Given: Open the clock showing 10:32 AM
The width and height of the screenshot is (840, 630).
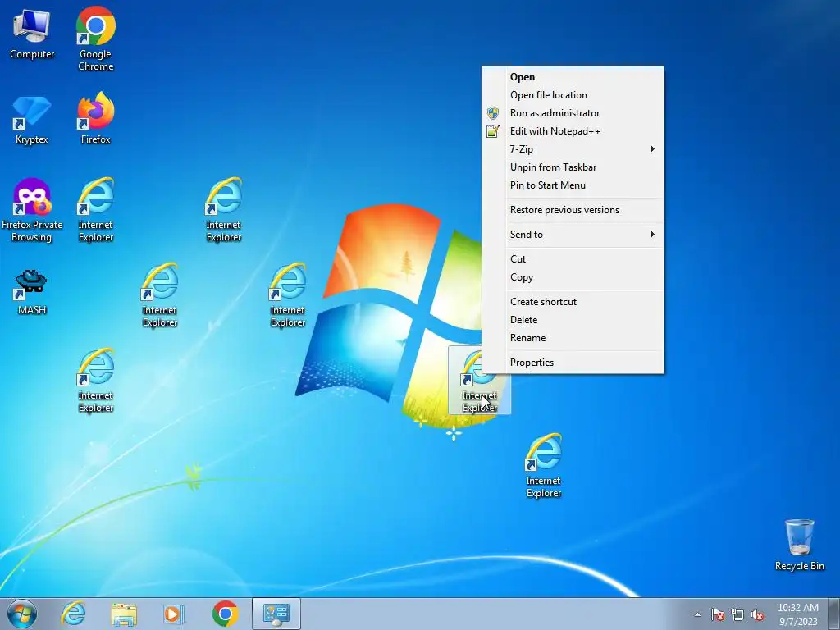Looking at the screenshot, I should (x=798, y=614).
